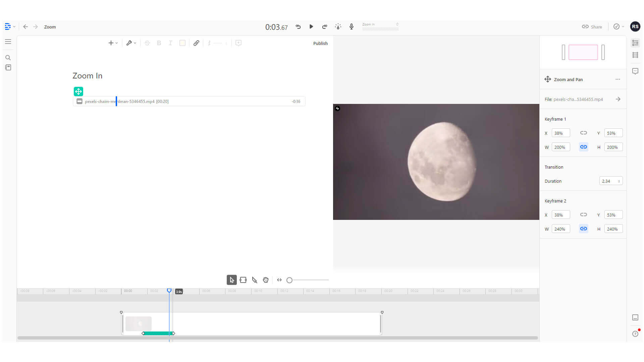Select the Razor cutting tool

(255, 280)
